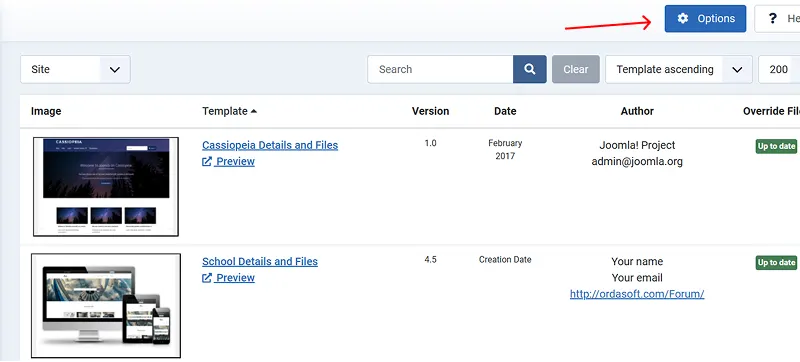
Task: Open the Template ascending sort dropdown
Action: (x=679, y=69)
